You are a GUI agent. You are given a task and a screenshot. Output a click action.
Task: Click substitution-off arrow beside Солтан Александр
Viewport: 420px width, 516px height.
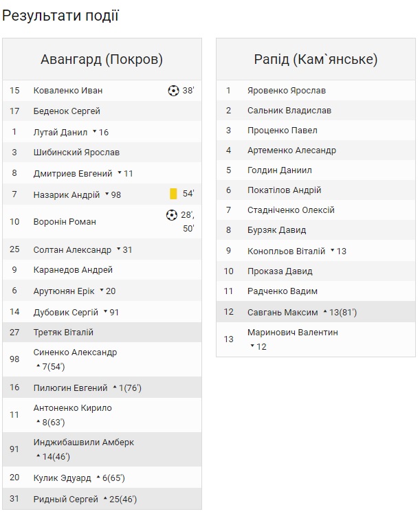[118, 249]
